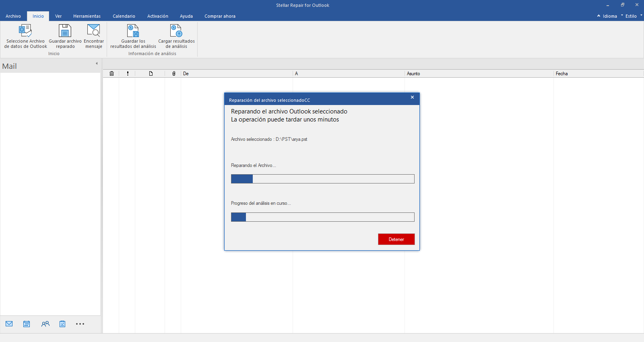
Task: Open the tasks clipboard icon
Action: (62, 324)
